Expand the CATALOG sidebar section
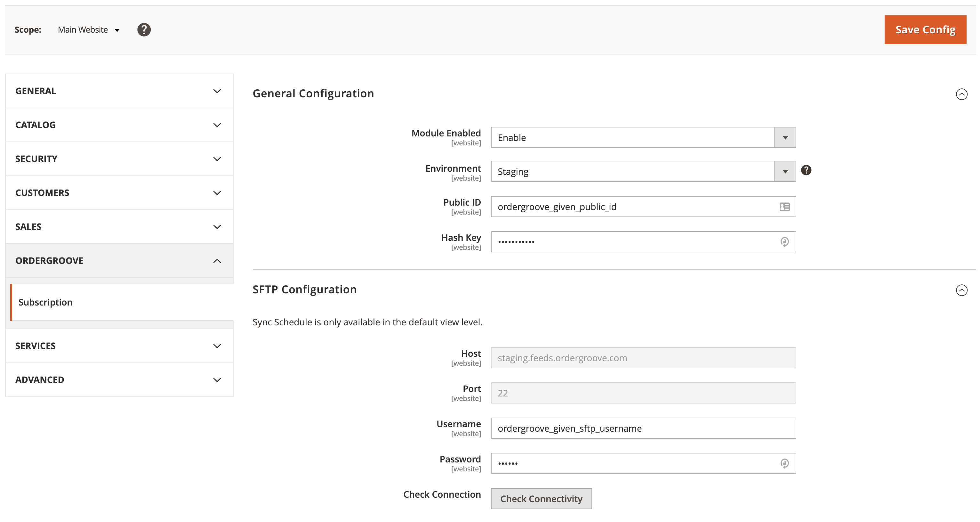Image resolution: width=980 pixels, height=522 pixels. click(x=119, y=125)
